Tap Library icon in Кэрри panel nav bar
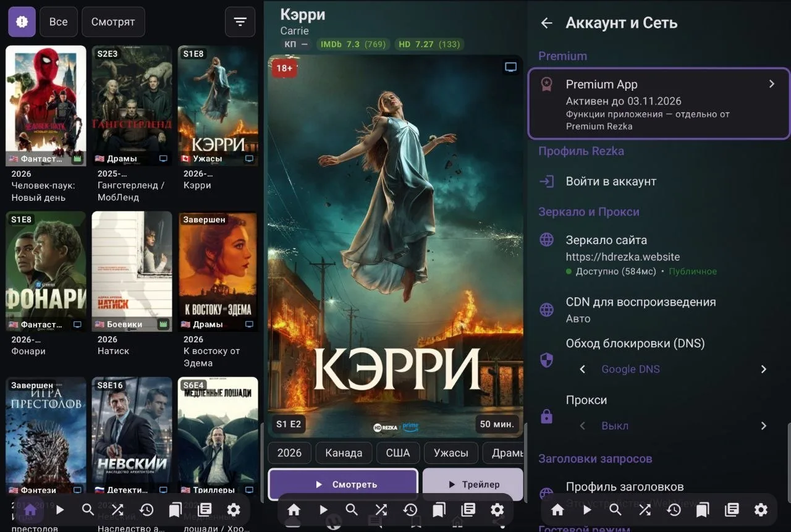 [468, 510]
